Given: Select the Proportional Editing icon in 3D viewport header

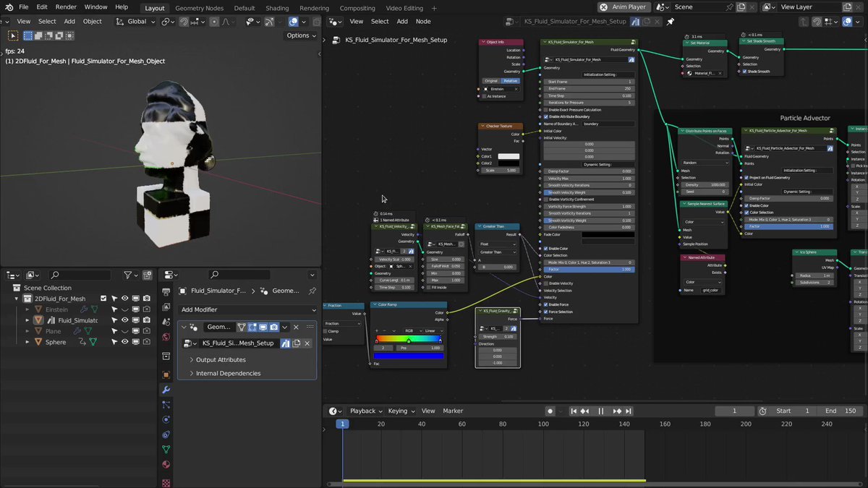Looking at the screenshot, I should [x=215, y=22].
